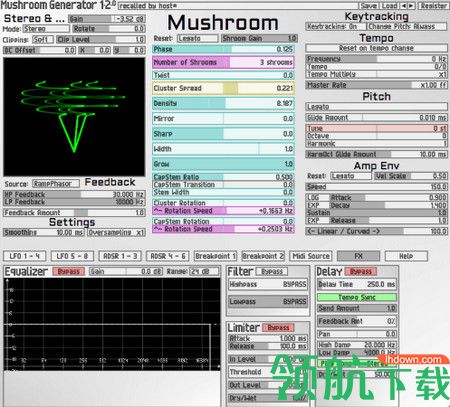Open the Help tab
The image size is (450, 407).
(x=406, y=256)
